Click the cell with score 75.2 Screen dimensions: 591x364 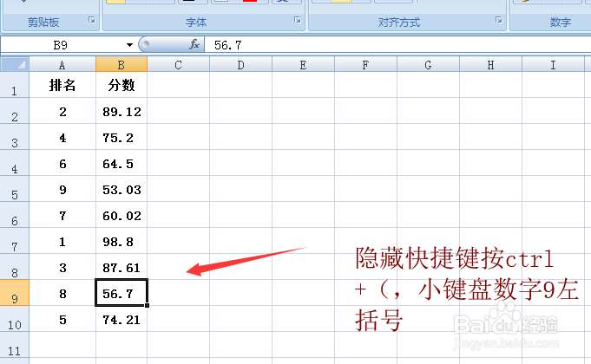tap(121, 138)
